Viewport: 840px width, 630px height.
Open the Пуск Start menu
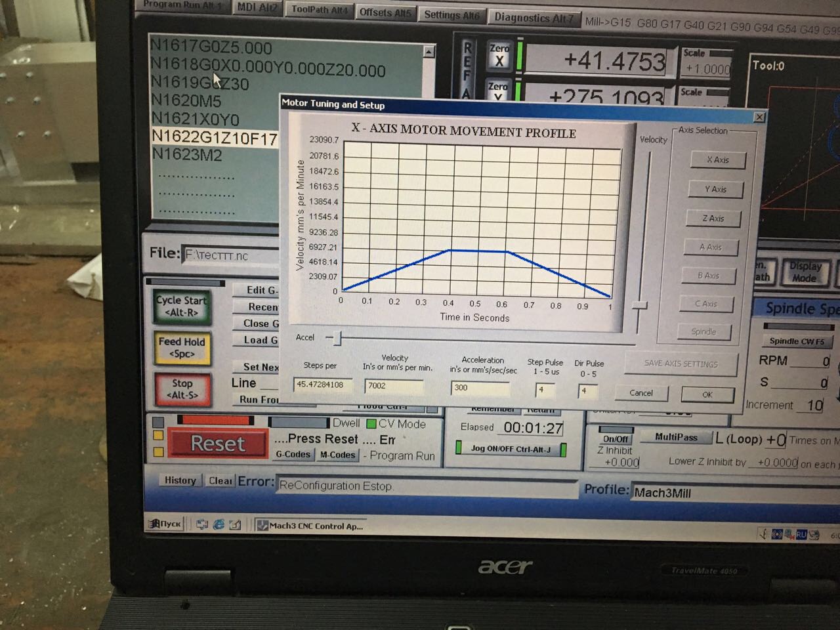165,524
